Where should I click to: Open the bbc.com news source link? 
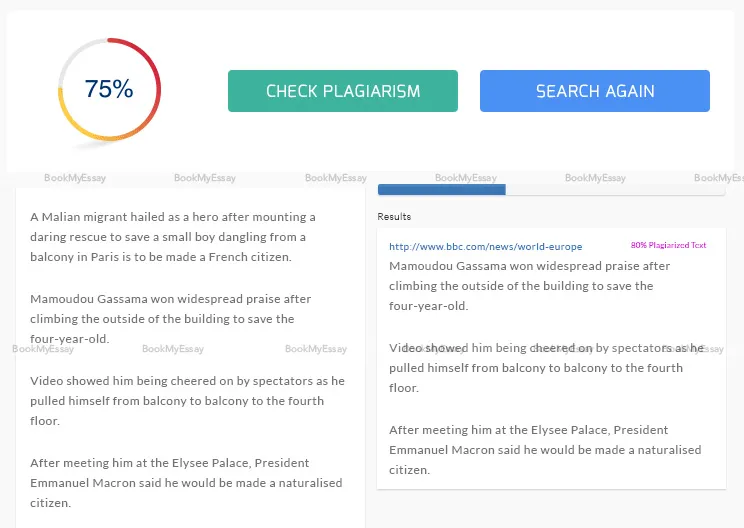(485, 246)
